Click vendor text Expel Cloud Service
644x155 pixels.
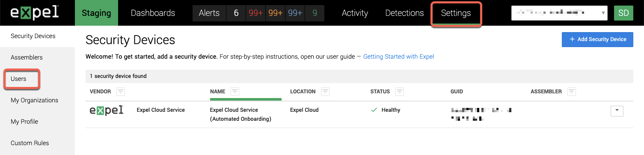tap(161, 110)
